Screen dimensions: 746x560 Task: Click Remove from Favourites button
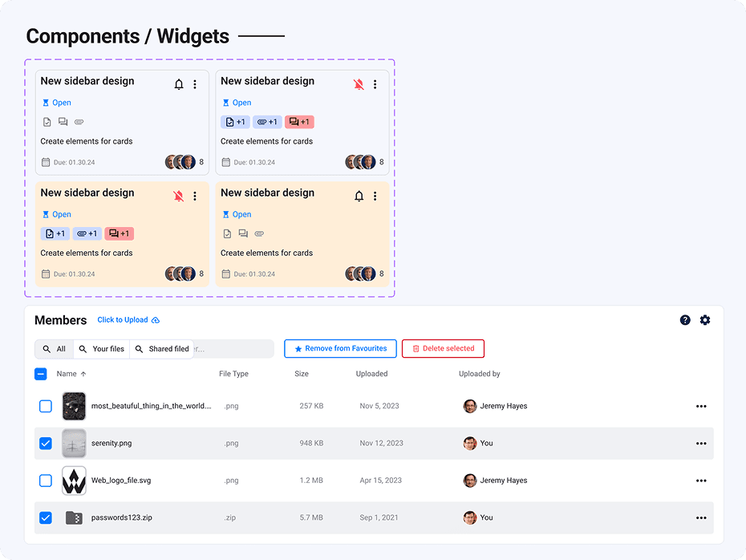click(x=340, y=349)
